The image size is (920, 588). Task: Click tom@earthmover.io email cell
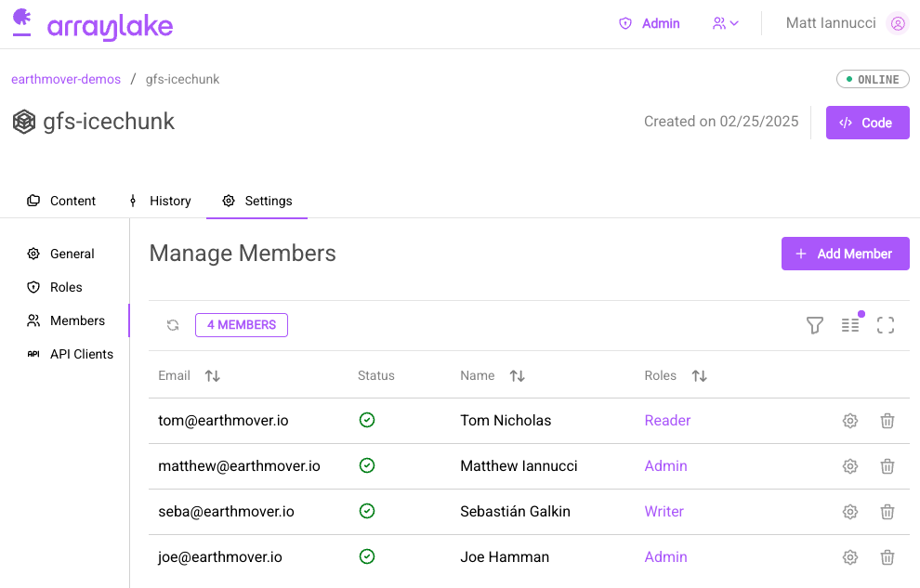click(223, 421)
